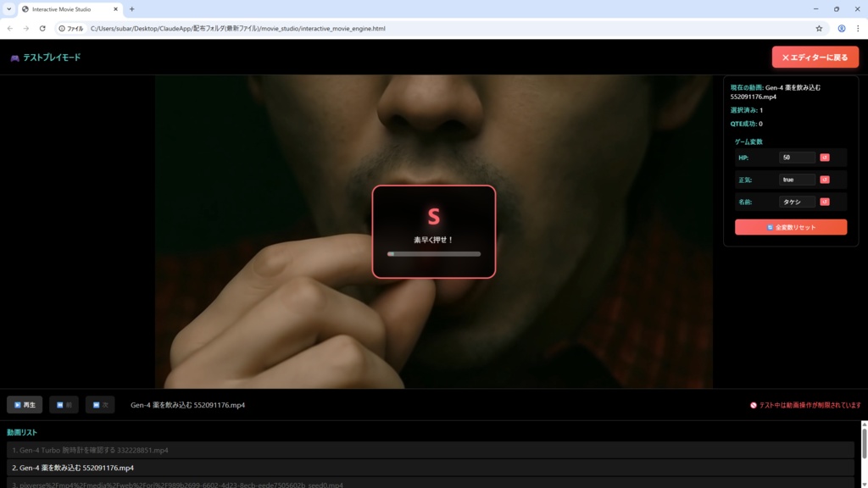Click the game controller icon beside テストプレイモード
The width and height of the screenshot is (868, 488).
coord(15,57)
